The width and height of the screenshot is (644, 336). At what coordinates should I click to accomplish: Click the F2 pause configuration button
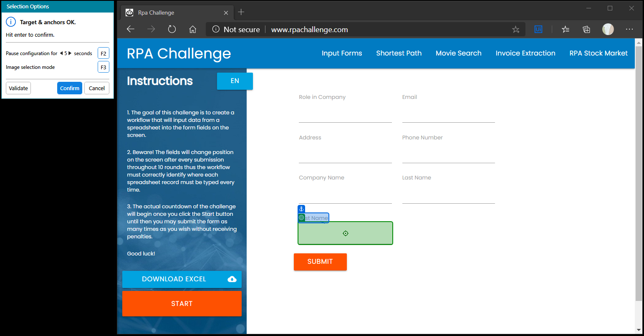pos(104,53)
